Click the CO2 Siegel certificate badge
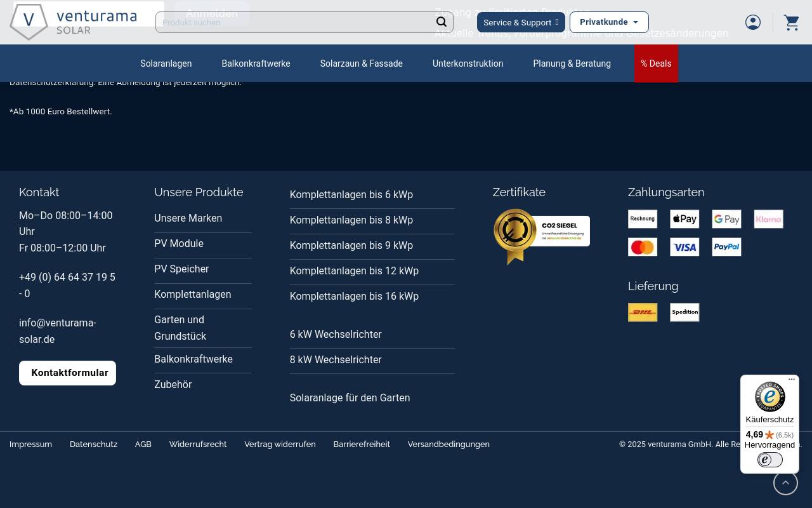 [x=542, y=237]
